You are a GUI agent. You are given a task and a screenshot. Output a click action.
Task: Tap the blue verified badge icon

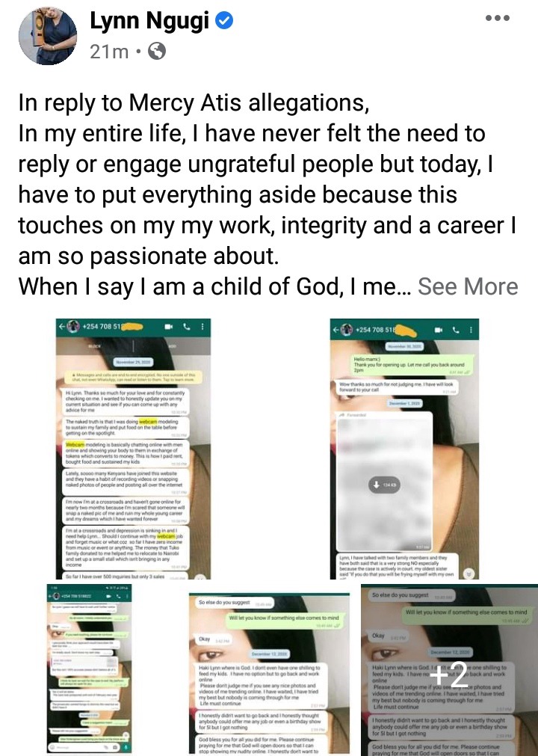(224, 21)
